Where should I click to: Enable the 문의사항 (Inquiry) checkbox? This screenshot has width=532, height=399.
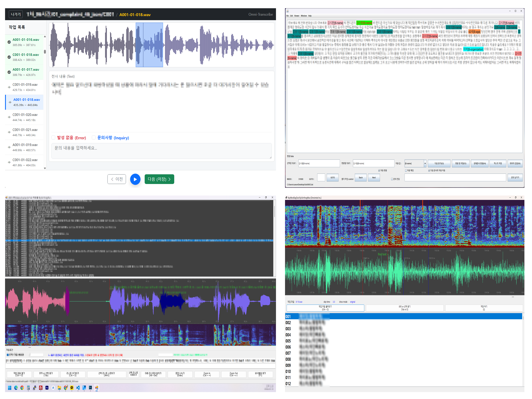[93, 138]
